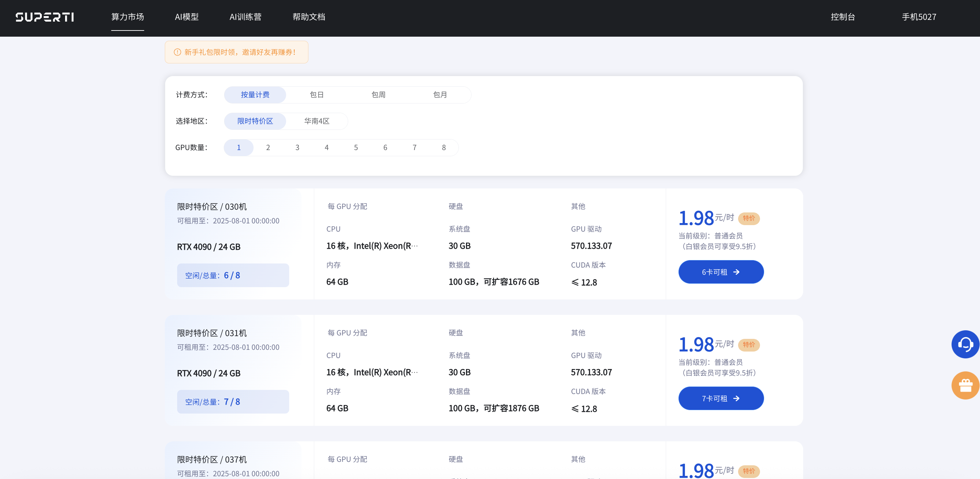
Task: Click the SUPERTI logo
Action: point(45,17)
